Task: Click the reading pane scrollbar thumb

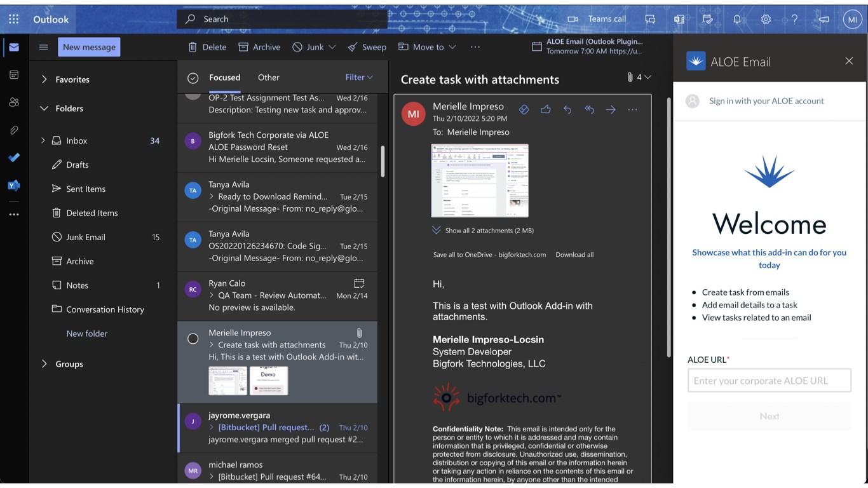Action: [x=668, y=227]
